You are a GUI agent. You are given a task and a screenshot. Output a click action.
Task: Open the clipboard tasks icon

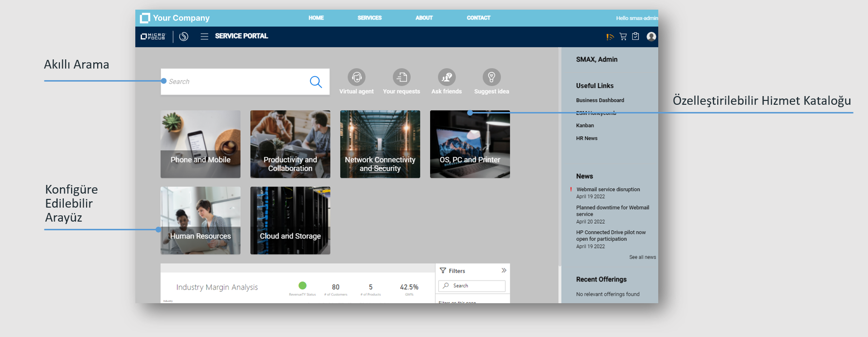pyautogui.click(x=636, y=37)
